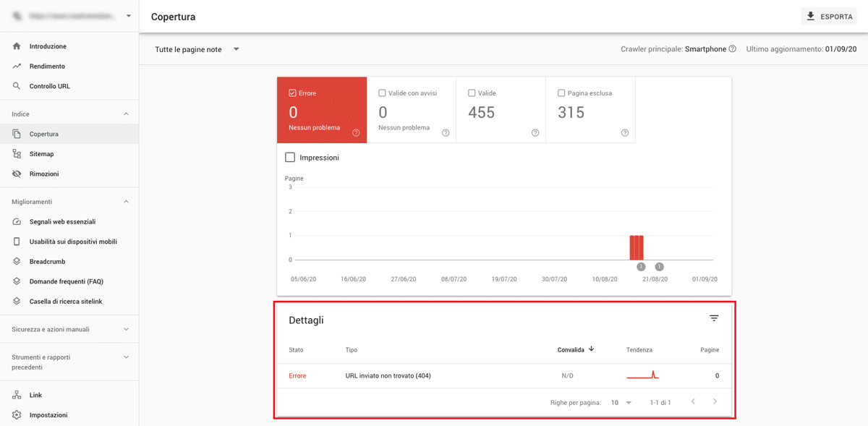Collapse the Indice section
This screenshot has height=426, width=868.
pos(126,114)
